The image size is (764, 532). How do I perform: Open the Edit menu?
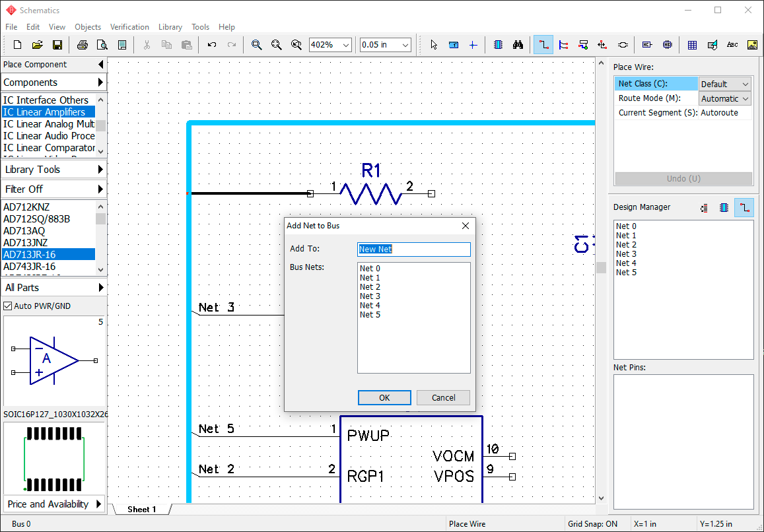click(32, 27)
